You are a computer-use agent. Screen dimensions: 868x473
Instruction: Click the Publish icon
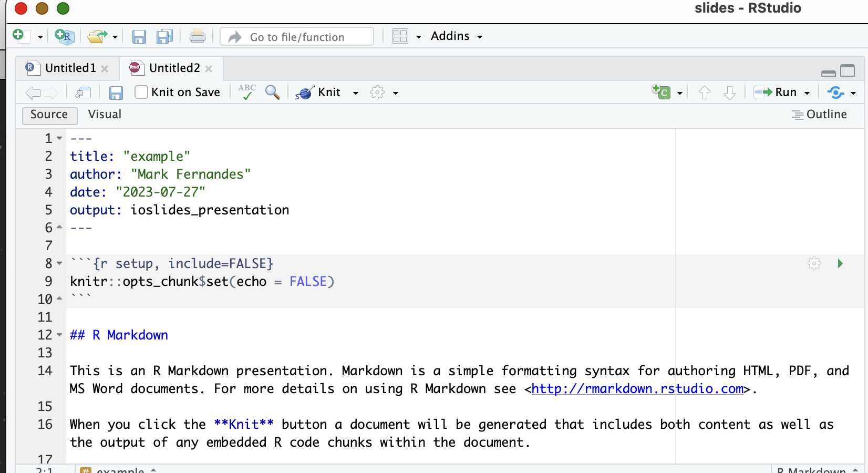click(835, 92)
